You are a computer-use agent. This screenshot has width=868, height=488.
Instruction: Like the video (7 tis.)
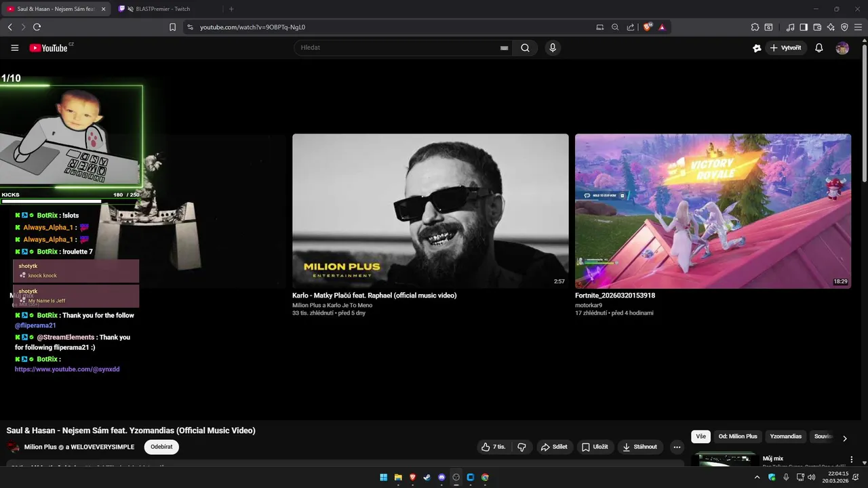[494, 447]
